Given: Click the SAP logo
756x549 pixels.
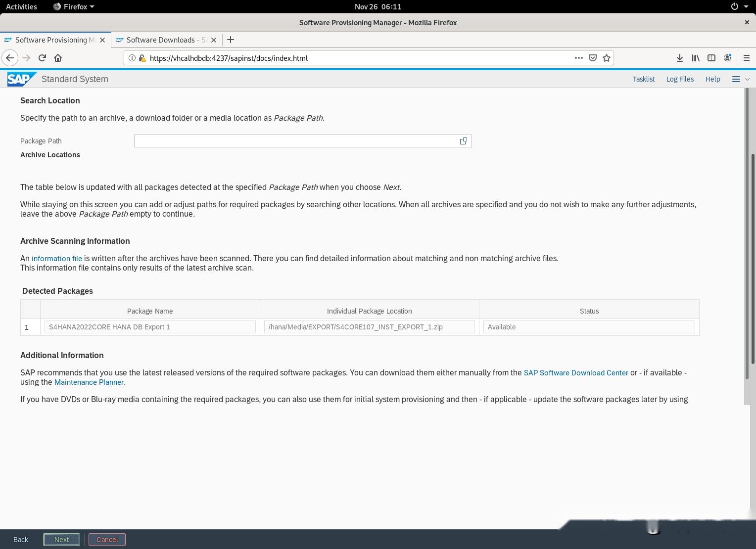Looking at the screenshot, I should point(22,79).
